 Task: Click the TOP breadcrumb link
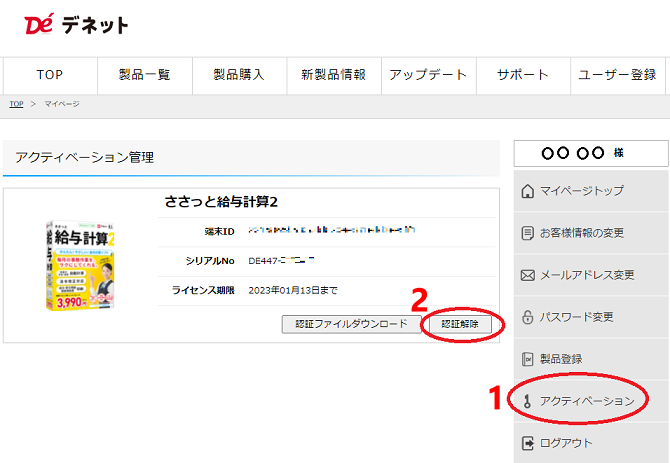click(x=16, y=104)
